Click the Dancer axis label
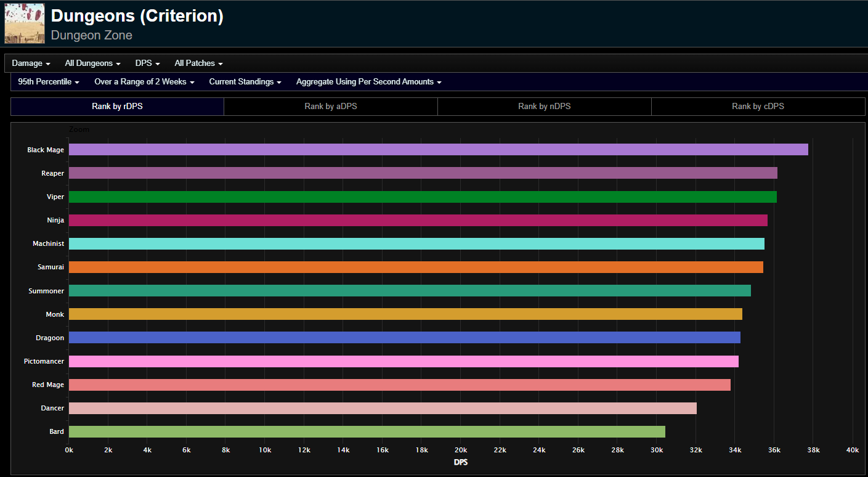 (52, 408)
